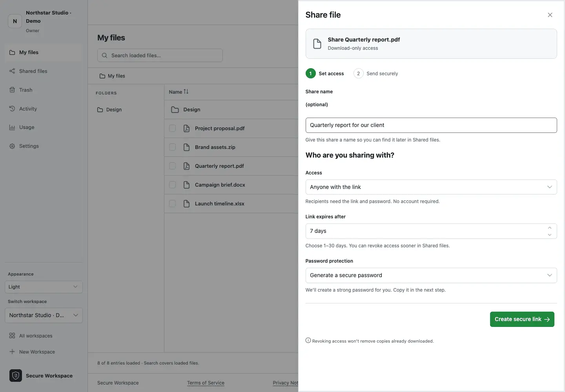Open the Switch workspace dropdown
Viewport: 565px width, 392px height.
pos(44,315)
